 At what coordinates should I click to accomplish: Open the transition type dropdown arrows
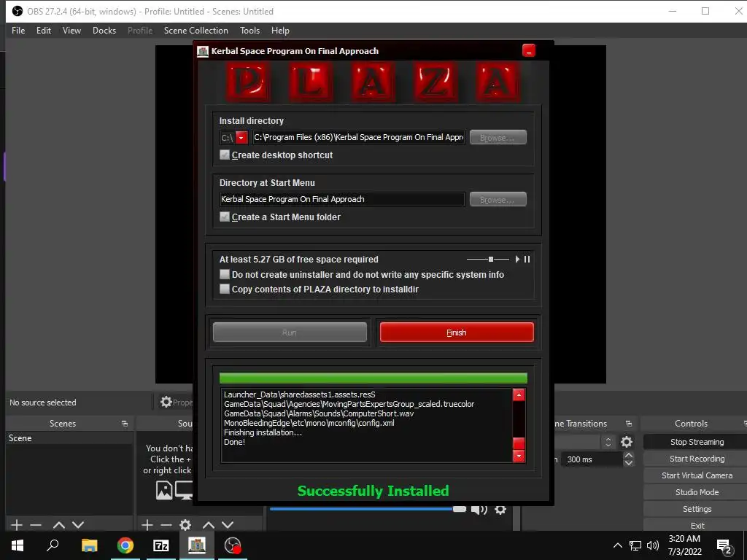(x=608, y=442)
